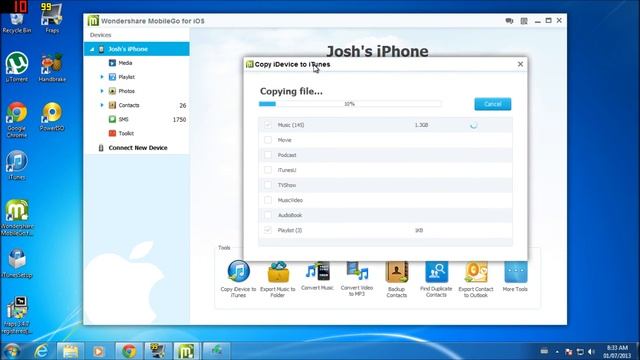The width and height of the screenshot is (640, 360).
Task: Click the MobileGo taskbar button
Action: tap(186, 351)
